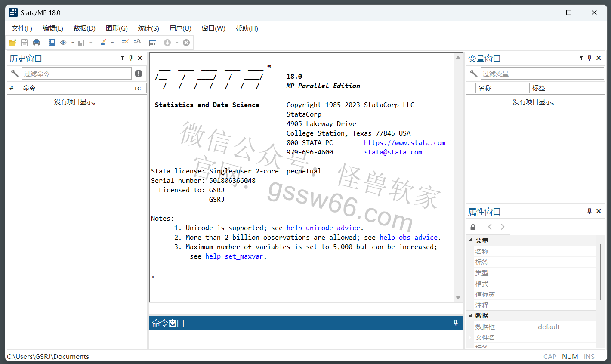
Task: Launch the Do-file Editor icon
Action: point(103,43)
